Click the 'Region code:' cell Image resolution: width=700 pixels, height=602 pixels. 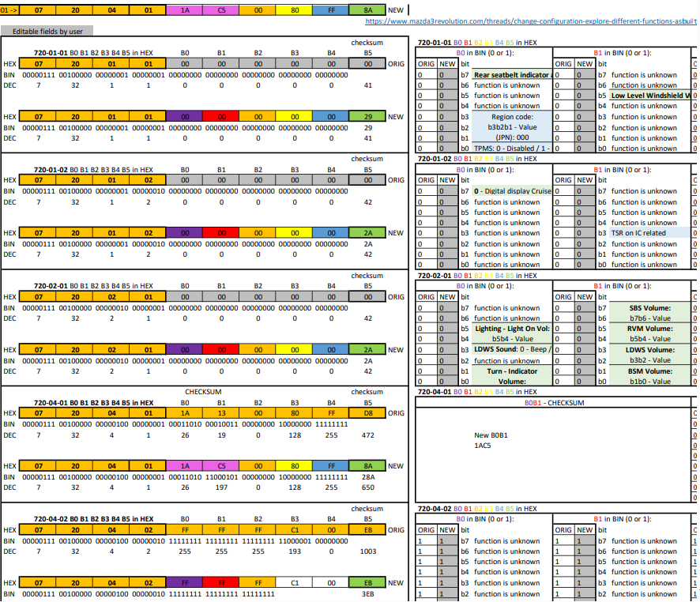(512, 117)
